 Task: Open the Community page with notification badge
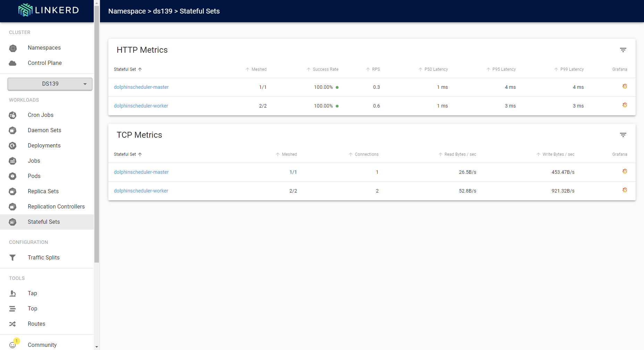pyautogui.click(x=42, y=345)
